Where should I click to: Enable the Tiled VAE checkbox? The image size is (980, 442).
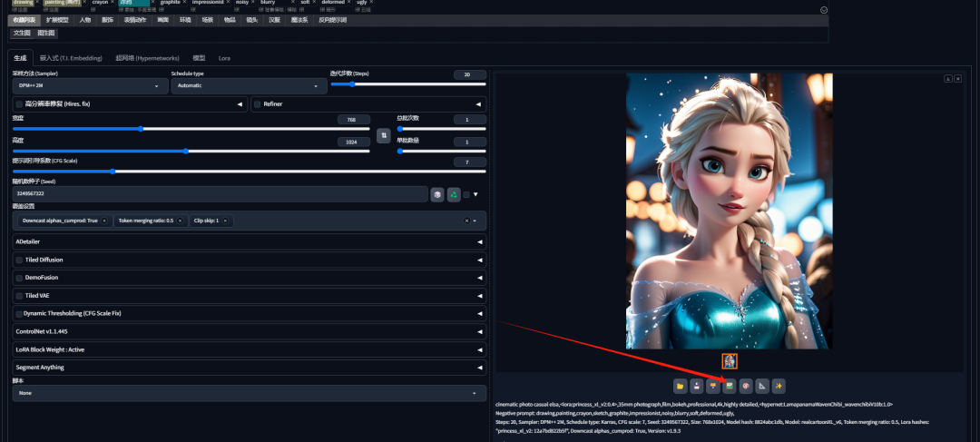point(19,296)
